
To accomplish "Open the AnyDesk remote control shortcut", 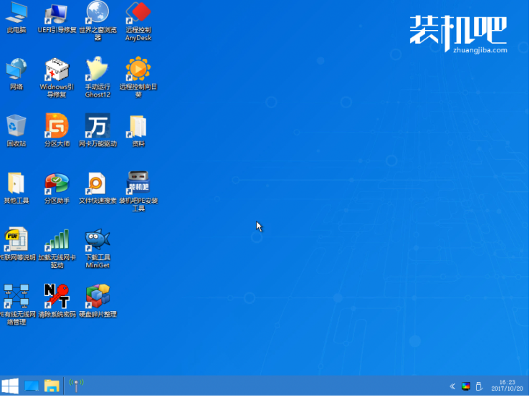I will point(138,14).
